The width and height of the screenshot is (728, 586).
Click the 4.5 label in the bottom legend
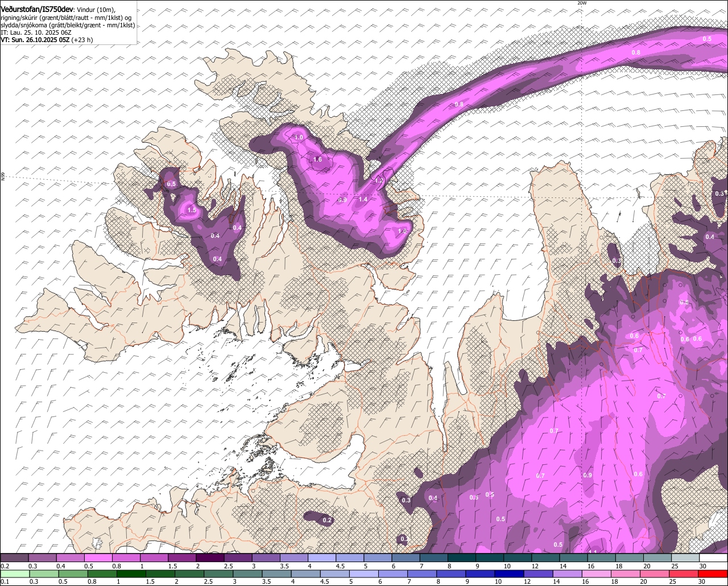pyautogui.click(x=324, y=582)
